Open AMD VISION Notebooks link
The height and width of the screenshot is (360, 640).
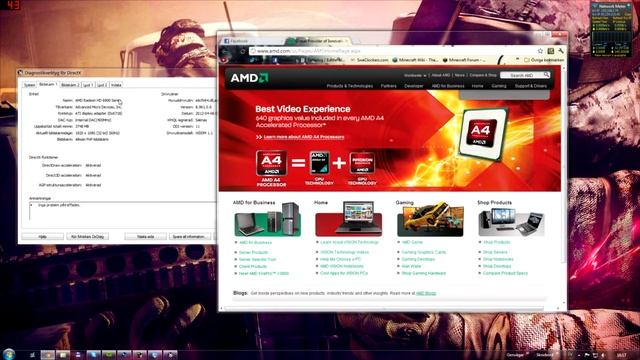pos(342,266)
